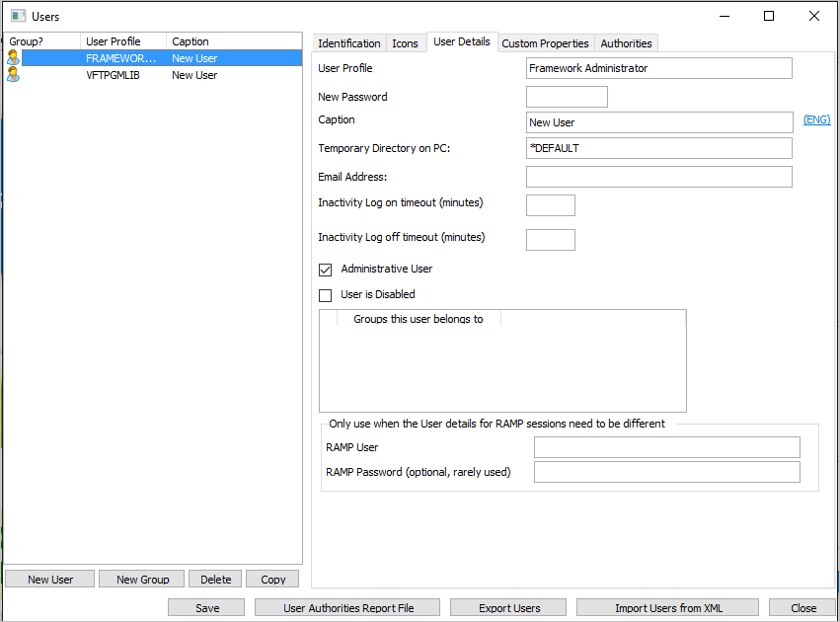Click Import Users from XML
Viewport: 840px width, 622px height.
coord(668,607)
